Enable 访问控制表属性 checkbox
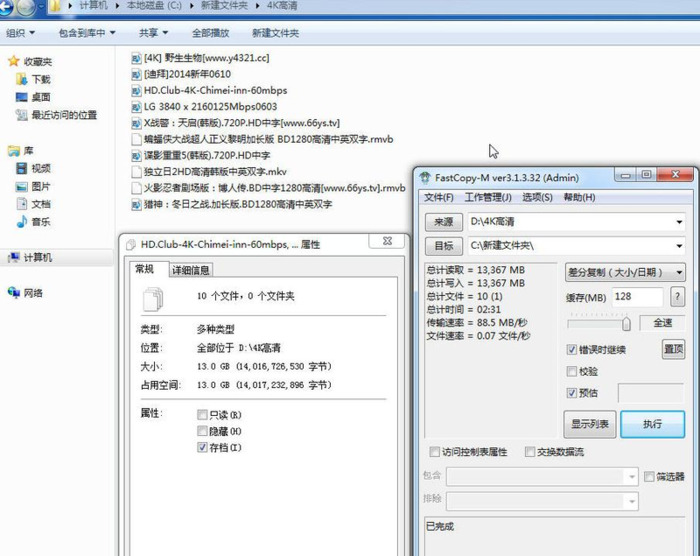Screen dimensions: 700x556 [434, 451]
